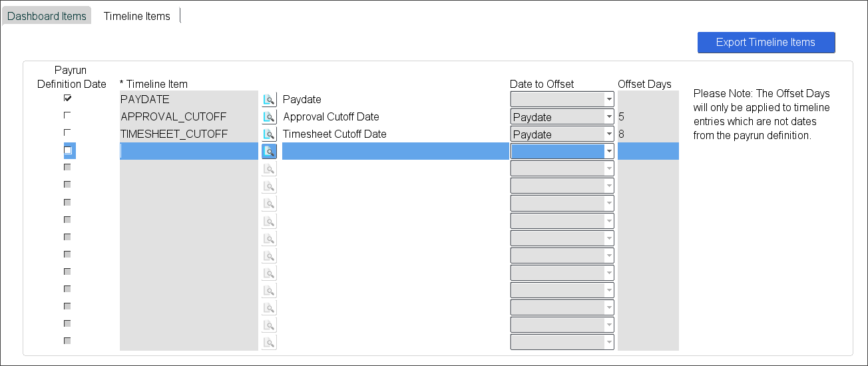The image size is (868, 366).
Task: Check Payrun Definition Date for TIMESHEET_CUTOFF
Action: [67, 132]
